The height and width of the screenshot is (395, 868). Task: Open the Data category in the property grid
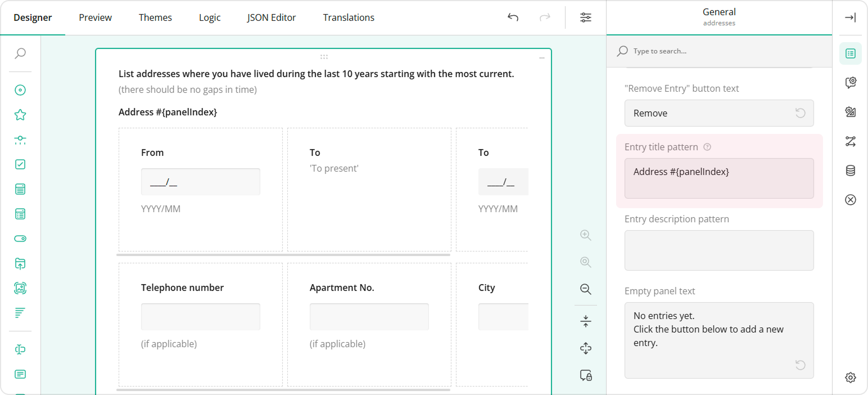850,170
